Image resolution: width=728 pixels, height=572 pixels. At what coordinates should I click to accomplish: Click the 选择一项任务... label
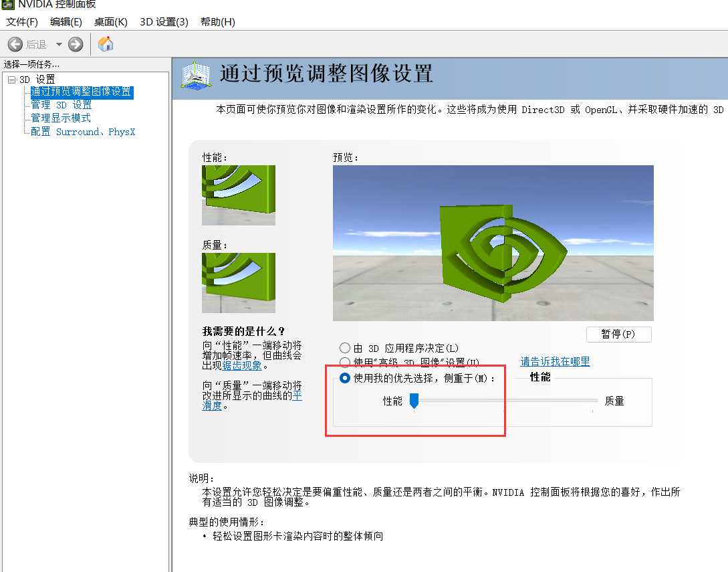(31, 65)
